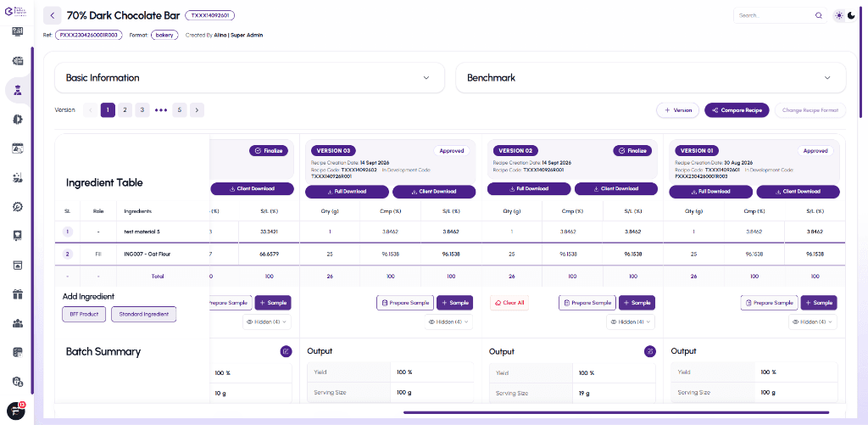
Task: Click Finalize in the leftmost version card
Action: pyautogui.click(x=269, y=150)
